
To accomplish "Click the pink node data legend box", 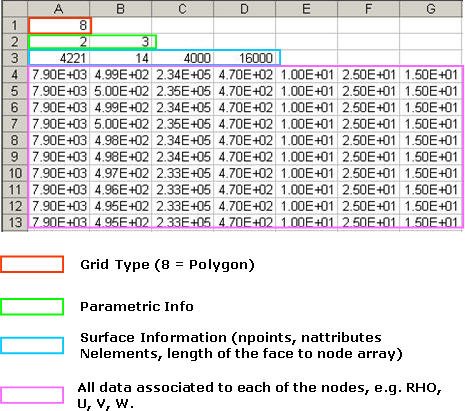I will pos(32,395).
